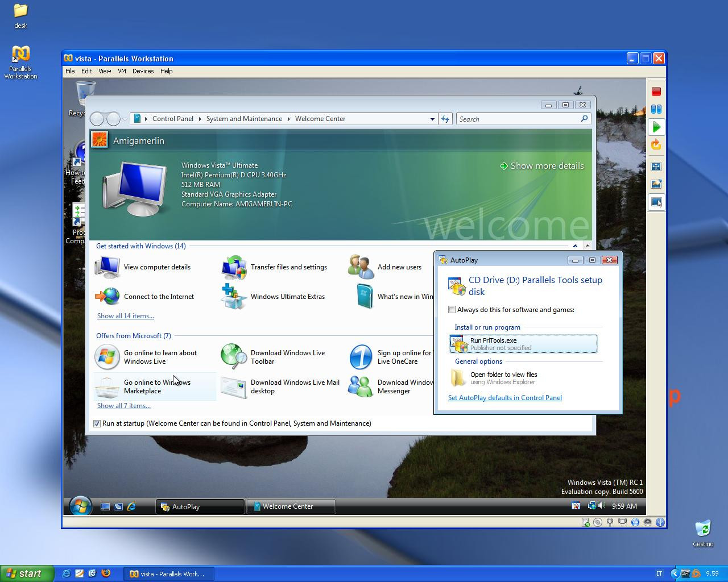Screen dimensions: 728x582
Task: Open the File menu
Action: [x=70, y=71]
